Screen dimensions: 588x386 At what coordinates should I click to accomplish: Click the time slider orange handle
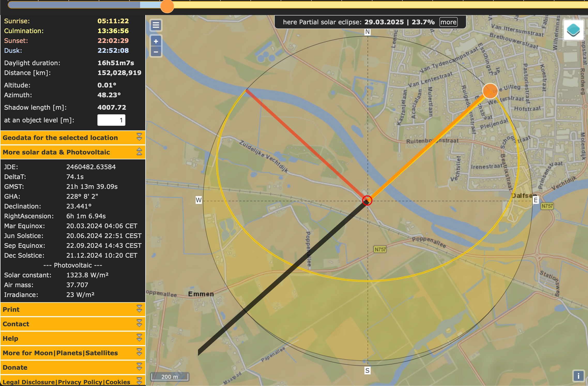coord(167,6)
